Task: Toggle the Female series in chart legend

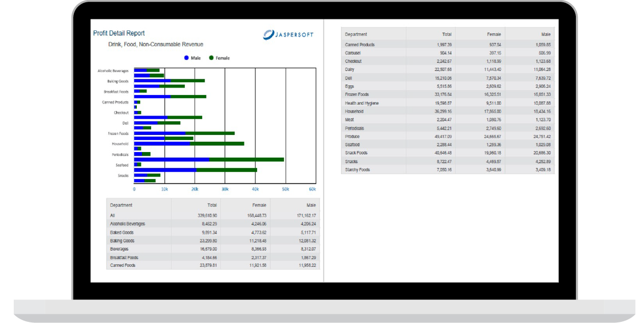Action: tap(219, 58)
